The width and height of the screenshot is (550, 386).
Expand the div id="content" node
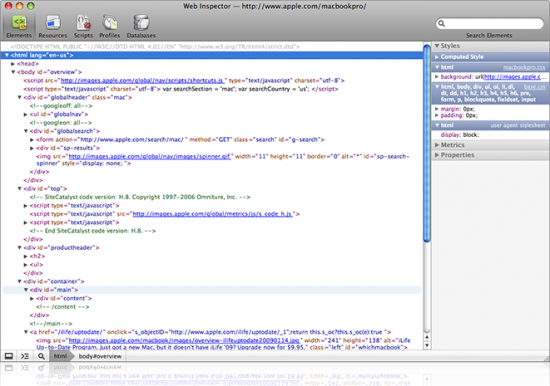click(32, 298)
